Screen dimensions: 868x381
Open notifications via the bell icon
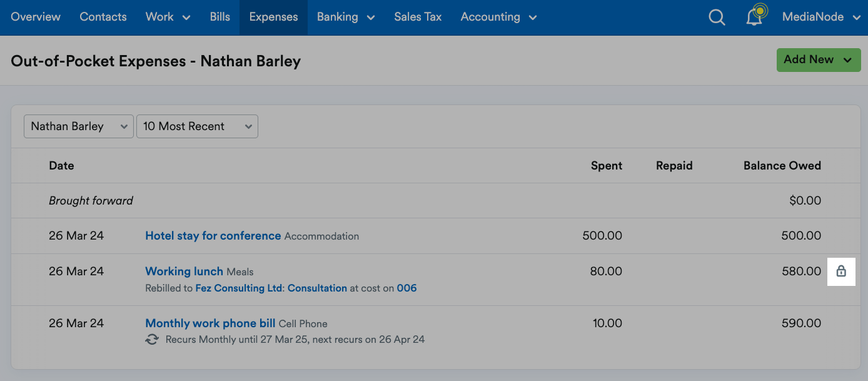[x=754, y=17]
